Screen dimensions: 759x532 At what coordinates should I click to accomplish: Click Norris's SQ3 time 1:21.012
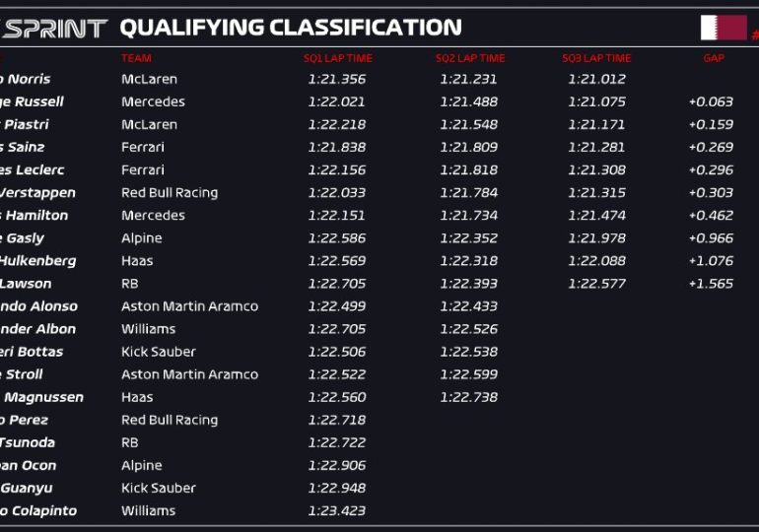point(596,79)
